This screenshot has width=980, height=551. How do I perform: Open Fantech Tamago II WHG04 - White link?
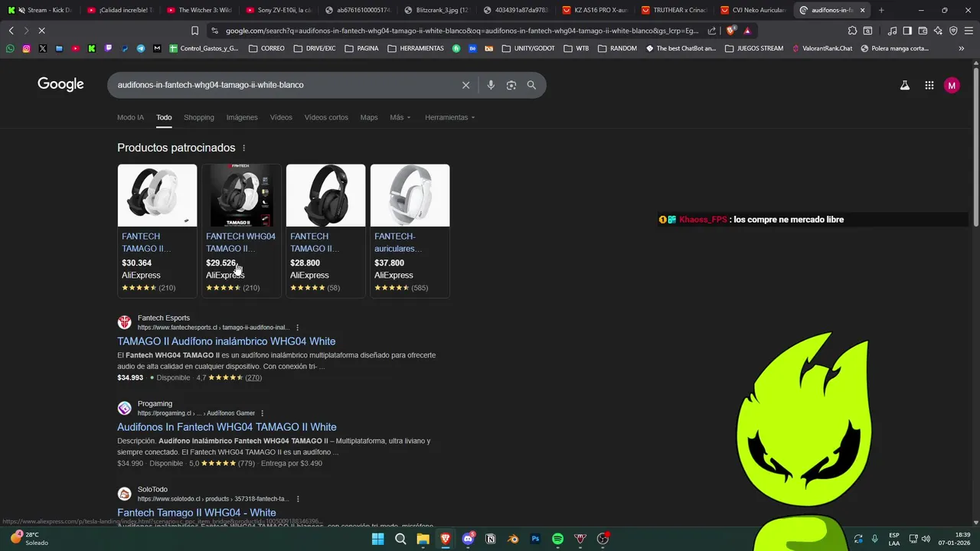pyautogui.click(x=196, y=513)
